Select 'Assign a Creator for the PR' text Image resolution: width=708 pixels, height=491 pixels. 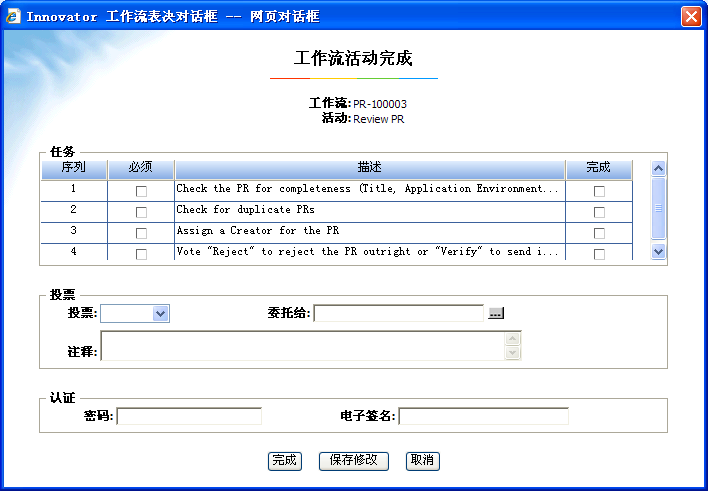coord(257,231)
